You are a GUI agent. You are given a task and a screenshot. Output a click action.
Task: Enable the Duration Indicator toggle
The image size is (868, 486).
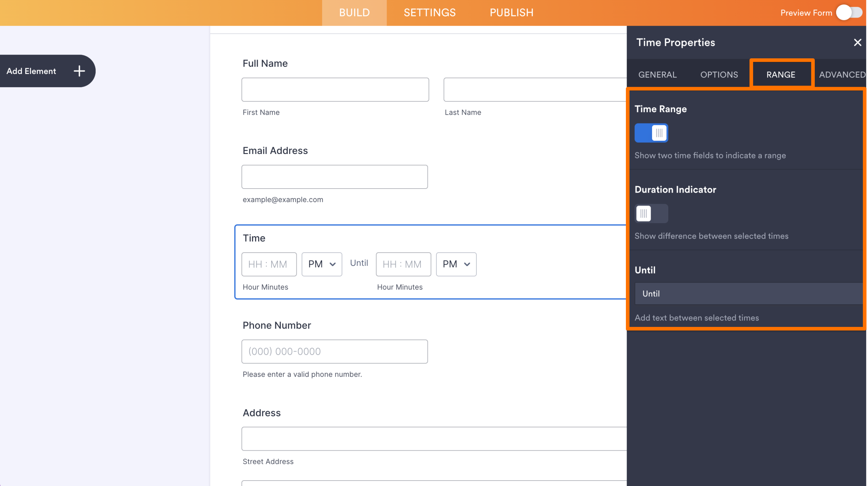point(651,214)
